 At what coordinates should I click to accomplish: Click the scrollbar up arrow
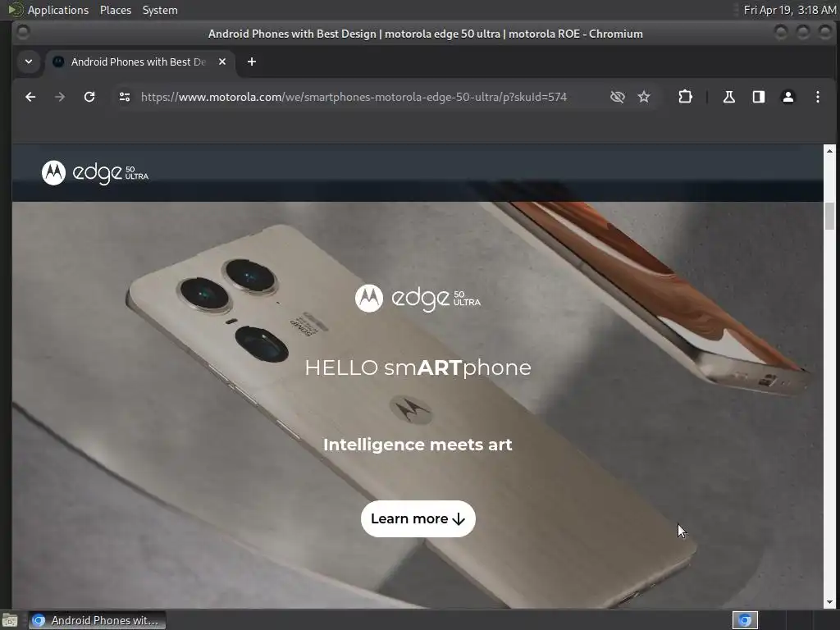[x=830, y=150]
